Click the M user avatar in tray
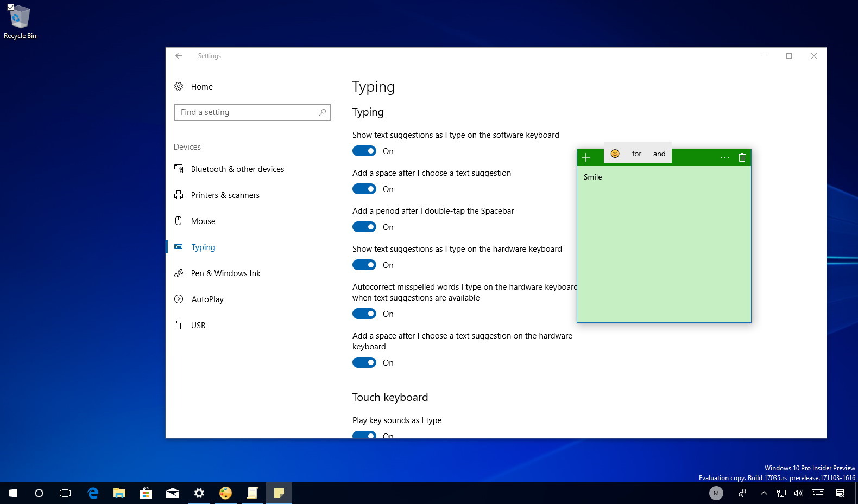The width and height of the screenshot is (858, 504). (716, 493)
